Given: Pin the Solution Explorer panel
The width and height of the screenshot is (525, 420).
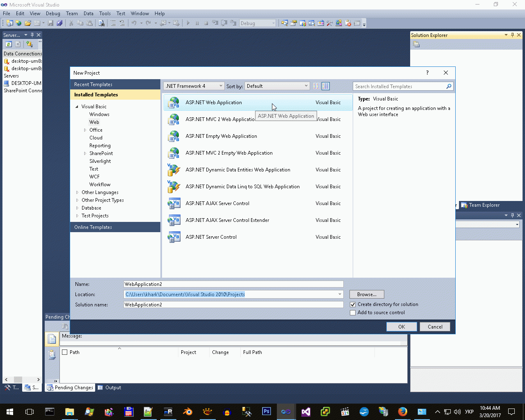Looking at the screenshot, I should tap(512, 35).
